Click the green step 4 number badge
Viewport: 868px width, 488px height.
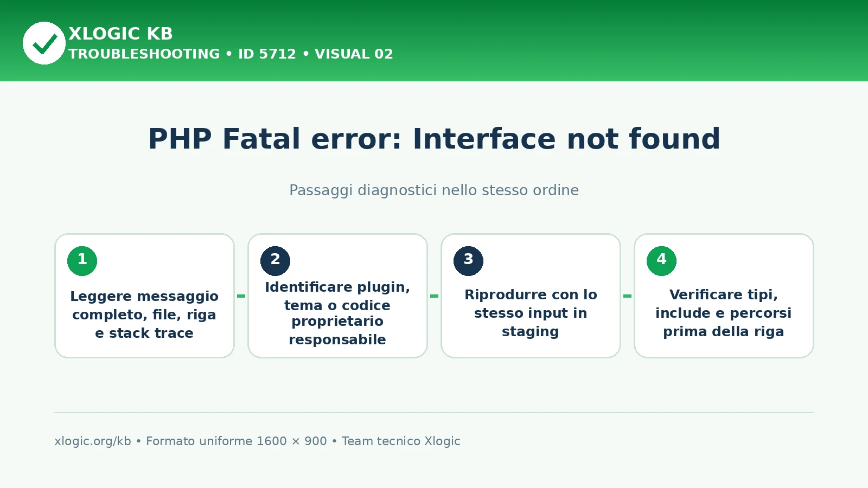coord(661,261)
